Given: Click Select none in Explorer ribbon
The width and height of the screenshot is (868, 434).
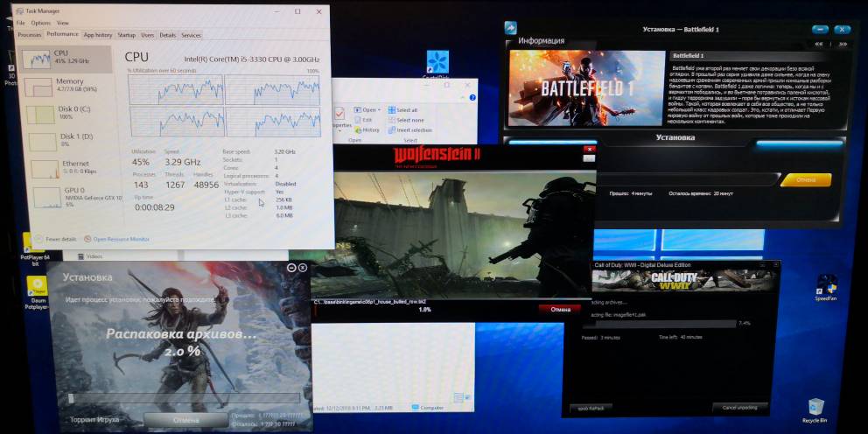Looking at the screenshot, I should pos(406,120).
